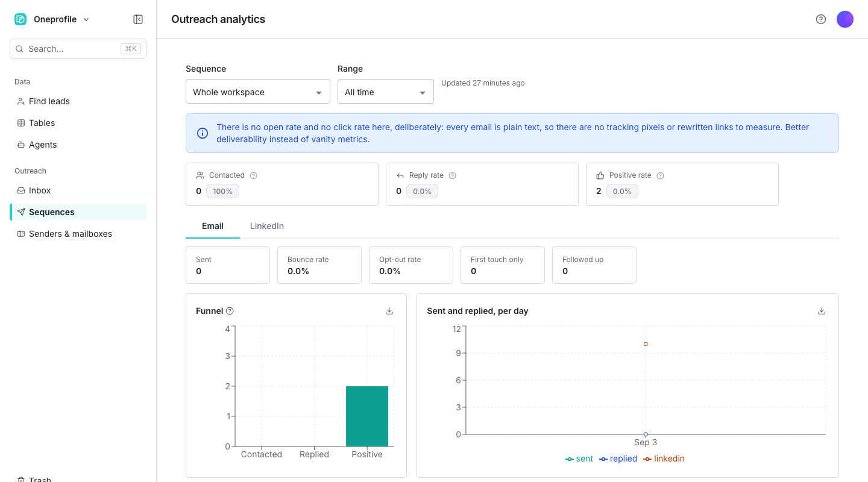
Task: Click the magnifier icon in the search box
Action: pos(20,49)
